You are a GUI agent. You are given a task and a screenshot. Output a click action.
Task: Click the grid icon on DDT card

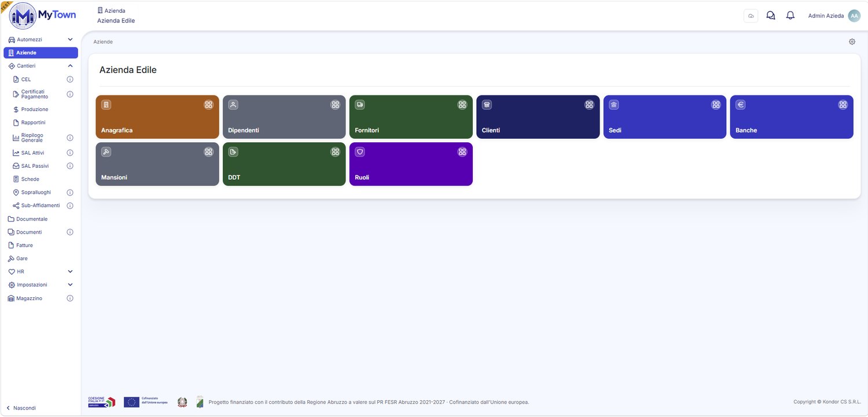click(x=336, y=152)
